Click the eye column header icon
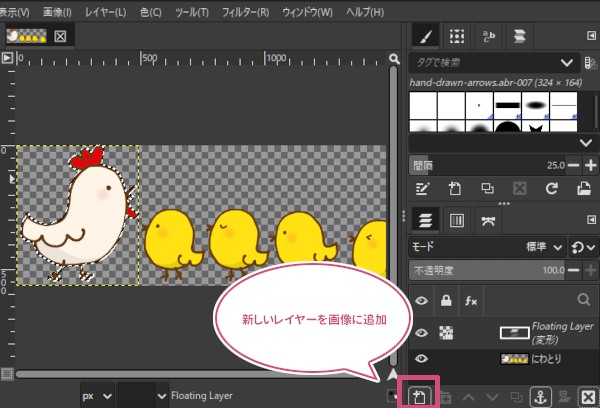The image size is (600, 408). 421,300
